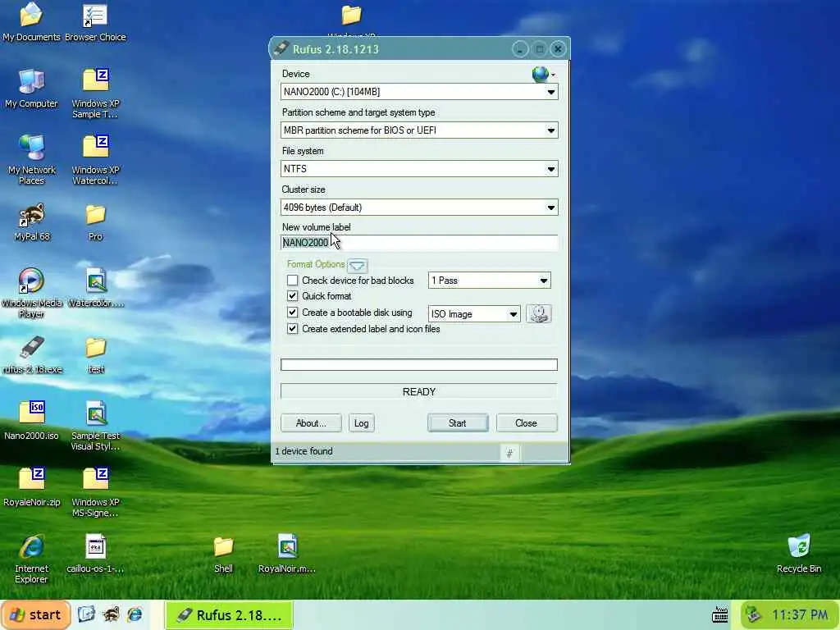Select rufus-2.18.exe desktop file
The height and width of the screenshot is (630, 840).
coord(31,354)
